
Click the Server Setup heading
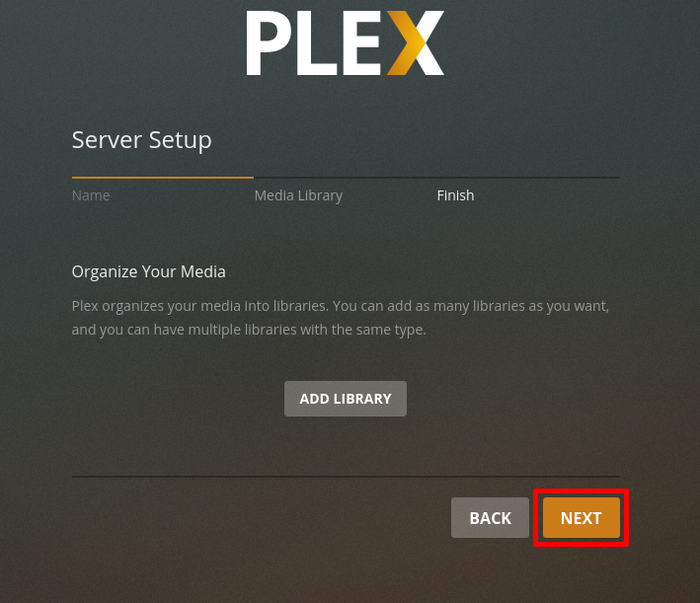tap(141, 140)
